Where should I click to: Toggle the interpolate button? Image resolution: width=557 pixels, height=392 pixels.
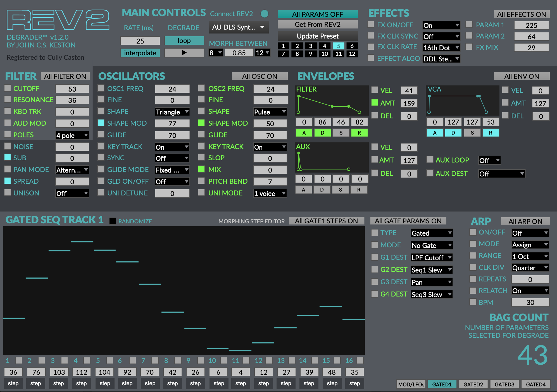pos(140,53)
